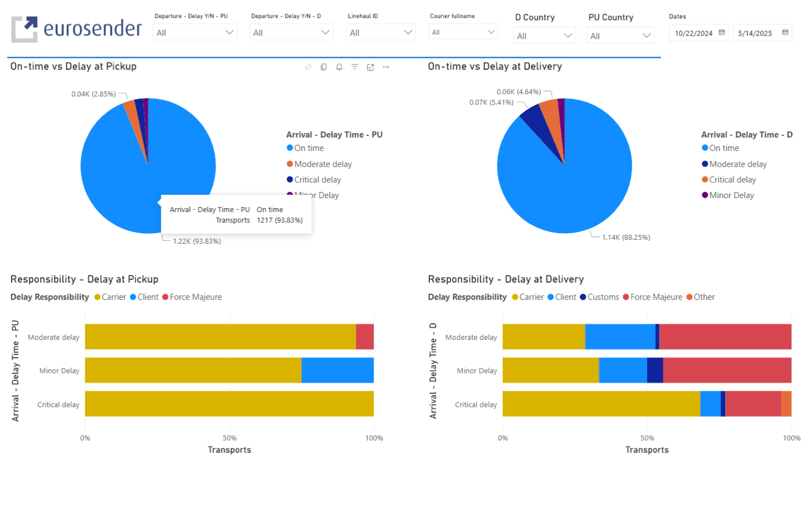Viewport: 812px width, 529px height.
Task: Click Moderate delay axis label in delivery bar chart
Action: tap(471, 337)
